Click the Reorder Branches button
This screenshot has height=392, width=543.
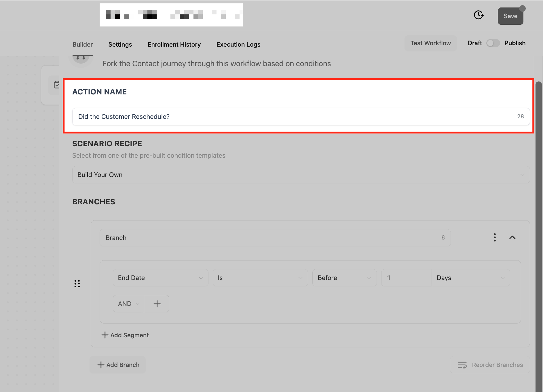(490, 365)
